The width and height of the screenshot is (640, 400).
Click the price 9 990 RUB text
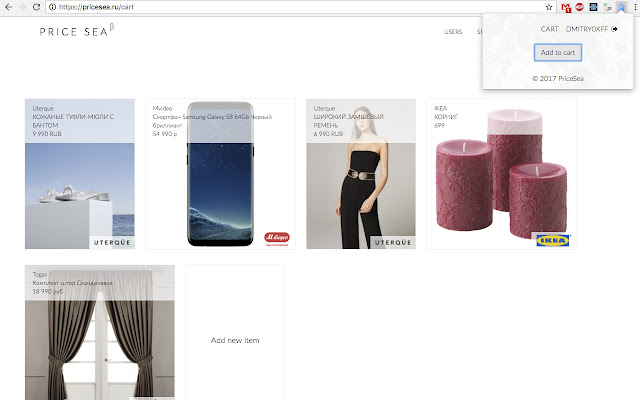(47, 134)
